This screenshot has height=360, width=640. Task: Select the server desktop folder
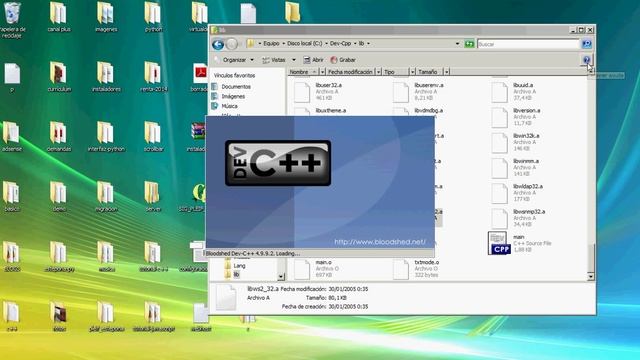(x=153, y=197)
